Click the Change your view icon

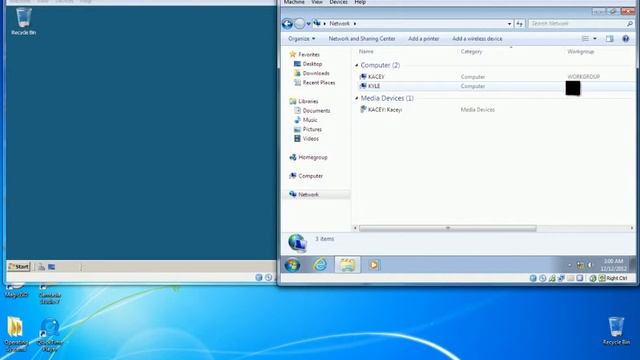click(x=585, y=39)
